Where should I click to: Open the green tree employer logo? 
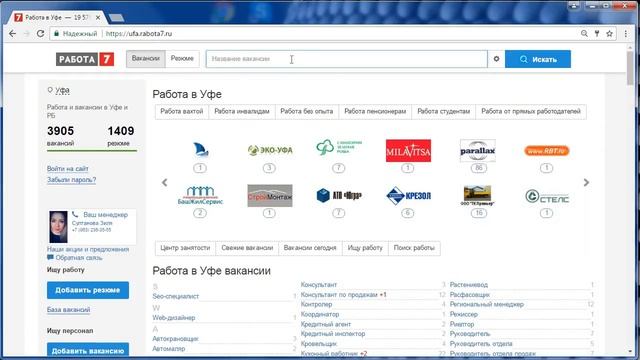pos(339,147)
